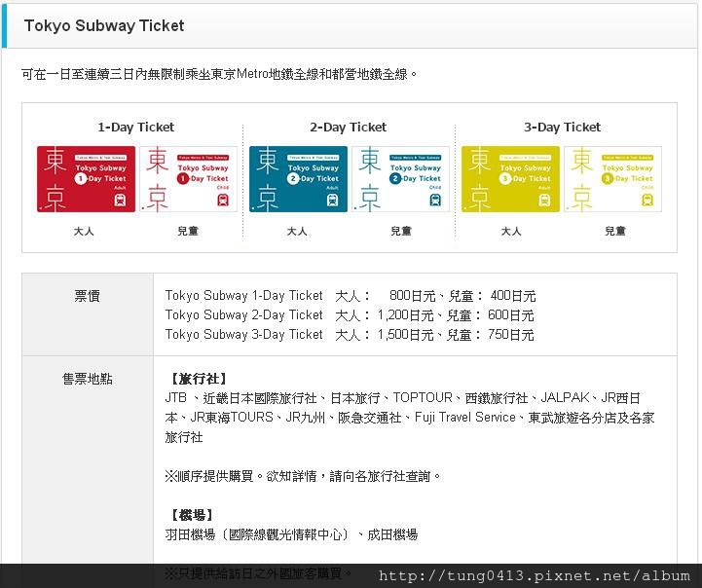
Task: Click the Tokyo Subway Ticket heading
Action: point(104,26)
